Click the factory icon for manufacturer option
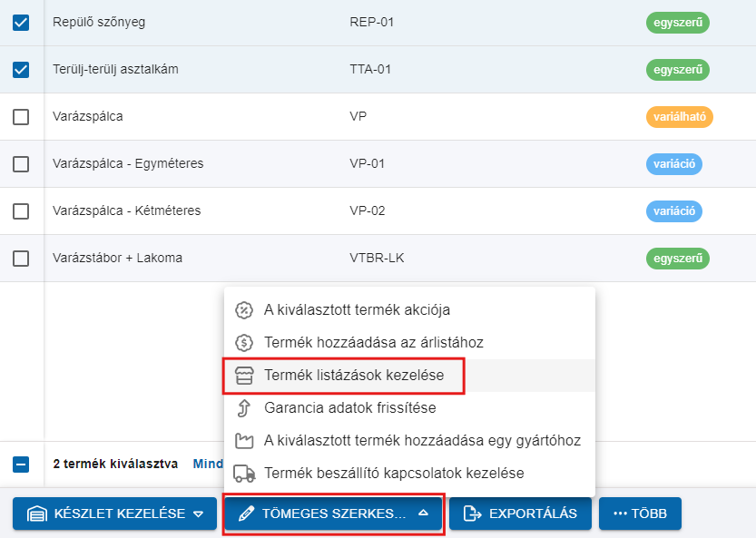The height and width of the screenshot is (538, 756). click(x=243, y=441)
